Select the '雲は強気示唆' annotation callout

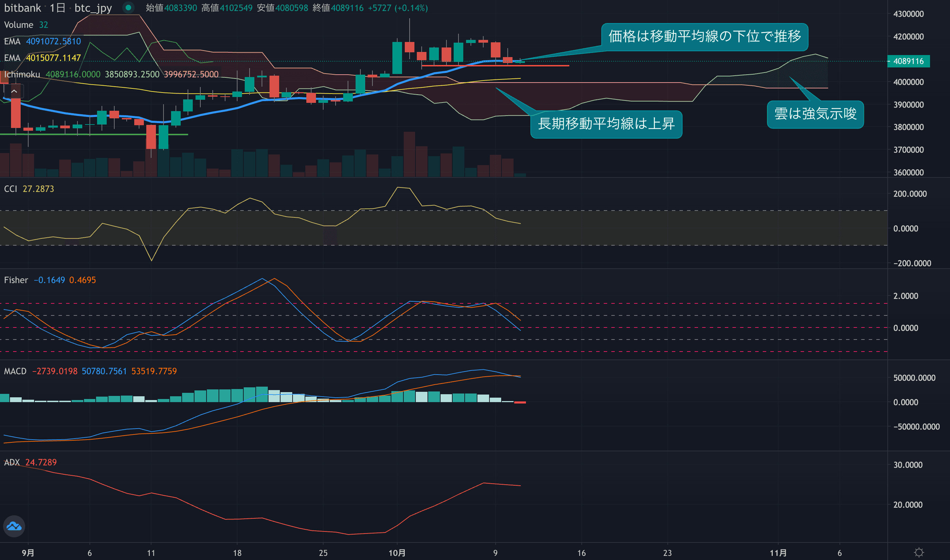coord(815,114)
